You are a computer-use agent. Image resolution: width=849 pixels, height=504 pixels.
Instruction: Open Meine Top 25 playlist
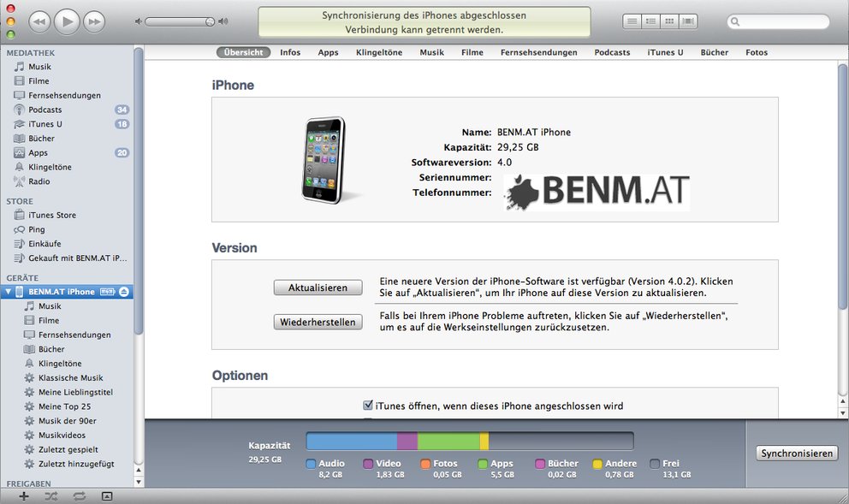tap(67, 406)
